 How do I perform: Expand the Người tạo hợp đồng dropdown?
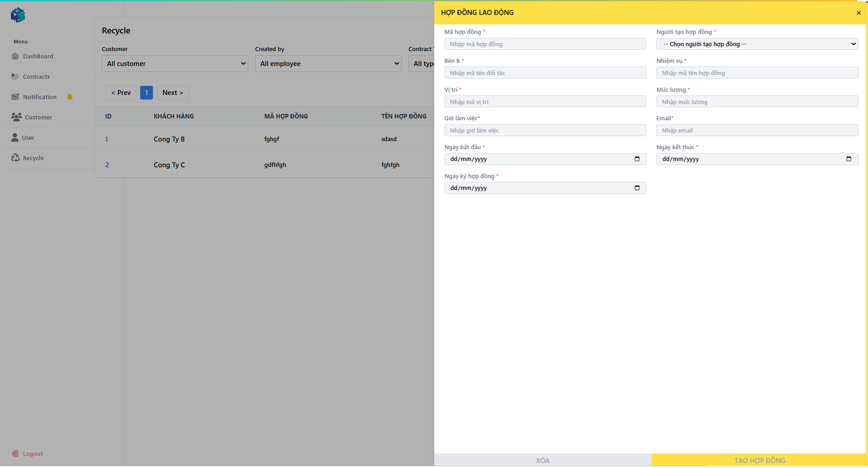(757, 44)
